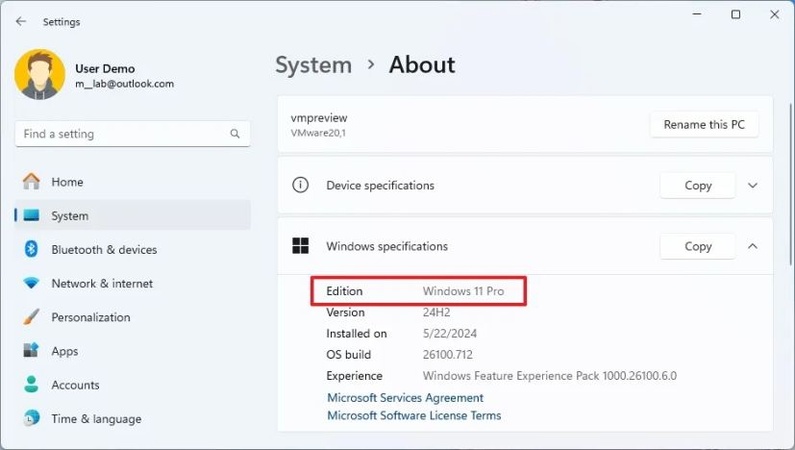Click the Windows 11 Pro edition value

click(x=463, y=291)
